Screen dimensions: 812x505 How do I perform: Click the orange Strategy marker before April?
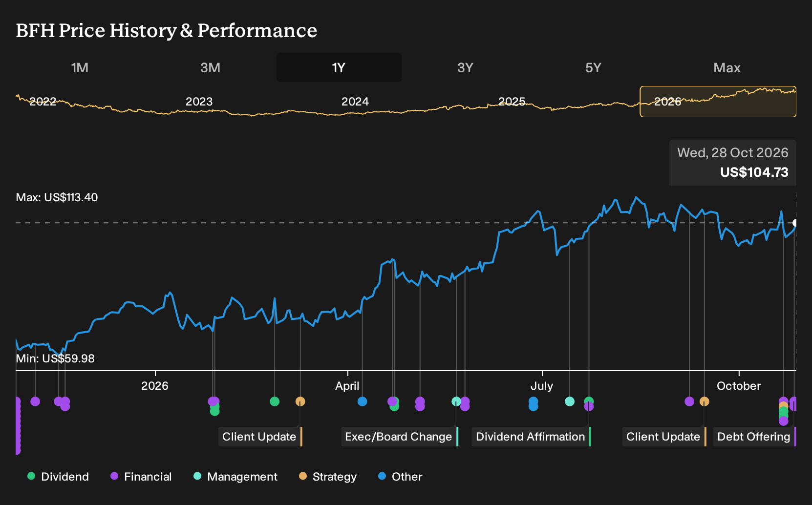click(x=300, y=401)
